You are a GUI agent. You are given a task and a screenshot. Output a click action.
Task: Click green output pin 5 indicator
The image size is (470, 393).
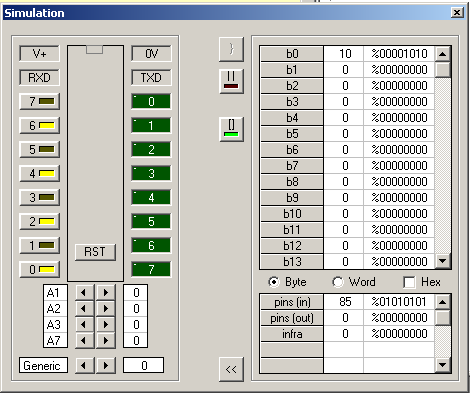coord(151,221)
